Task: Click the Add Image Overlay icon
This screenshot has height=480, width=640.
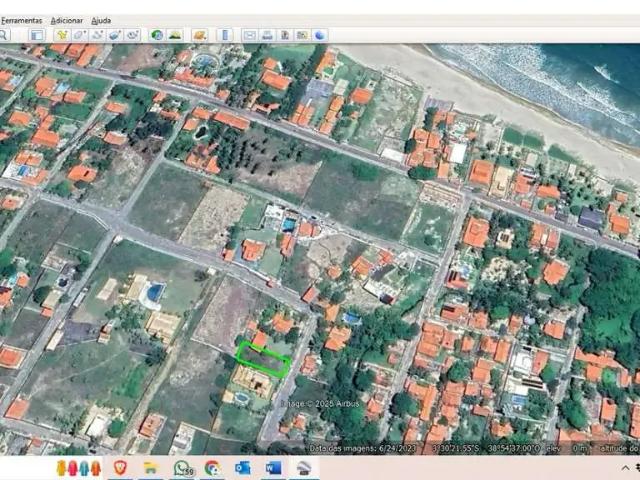Action: tap(114, 35)
